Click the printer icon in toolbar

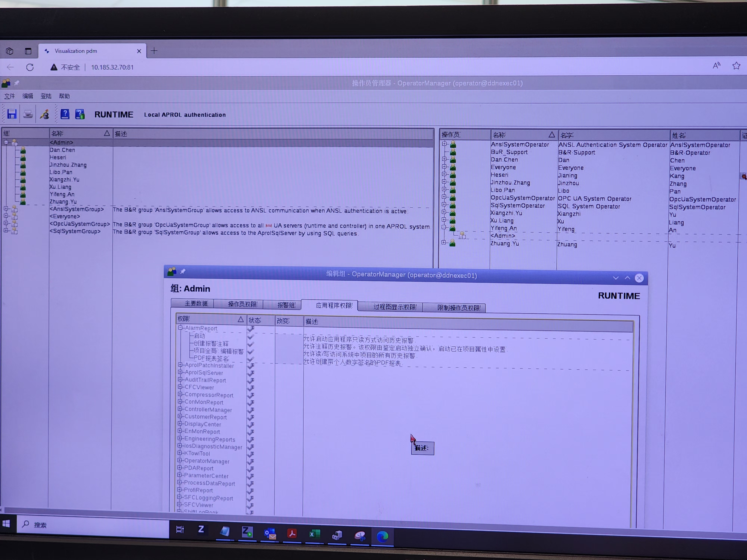pyautogui.click(x=28, y=114)
